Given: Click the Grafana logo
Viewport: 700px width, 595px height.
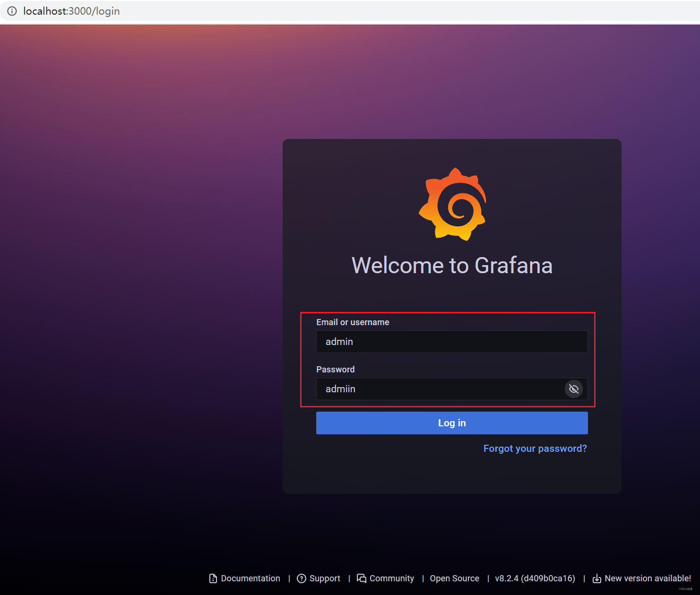Looking at the screenshot, I should point(452,204).
